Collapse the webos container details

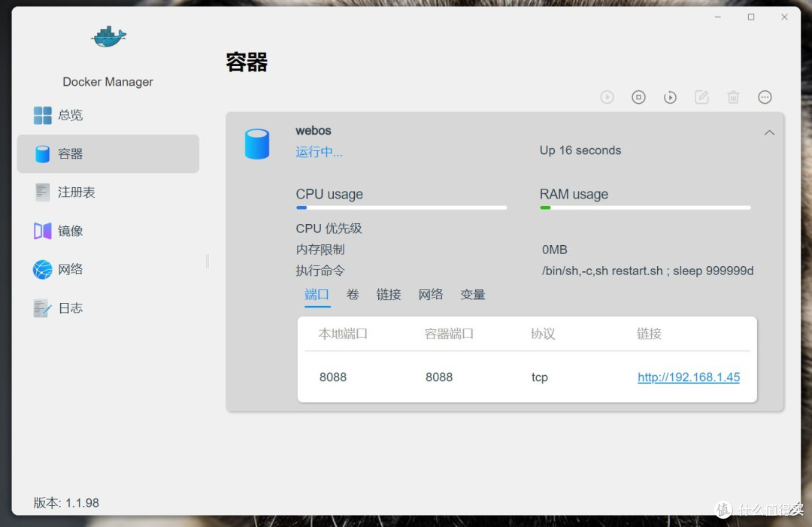[x=769, y=132]
